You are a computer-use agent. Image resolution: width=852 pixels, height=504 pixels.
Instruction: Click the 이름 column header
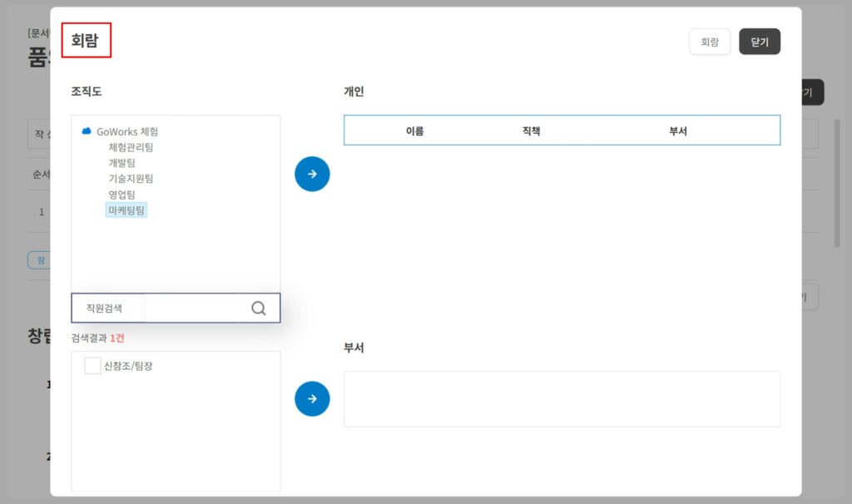pyautogui.click(x=414, y=131)
